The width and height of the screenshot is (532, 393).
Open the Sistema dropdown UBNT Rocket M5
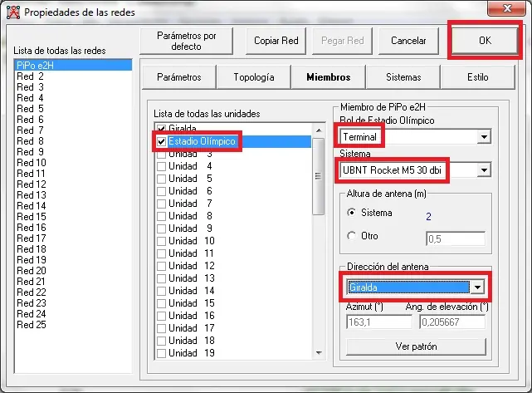484,169
